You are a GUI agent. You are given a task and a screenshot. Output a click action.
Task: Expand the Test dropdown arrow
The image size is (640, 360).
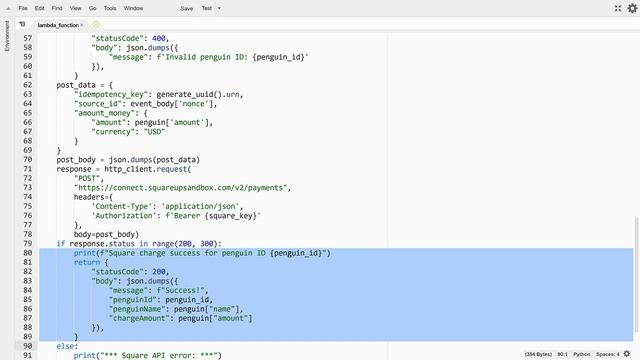(219, 8)
